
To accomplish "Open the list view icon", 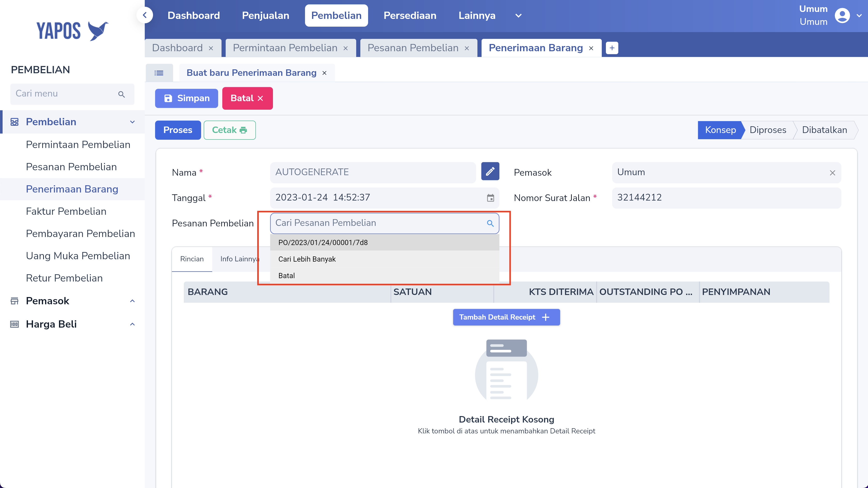I will 159,73.
